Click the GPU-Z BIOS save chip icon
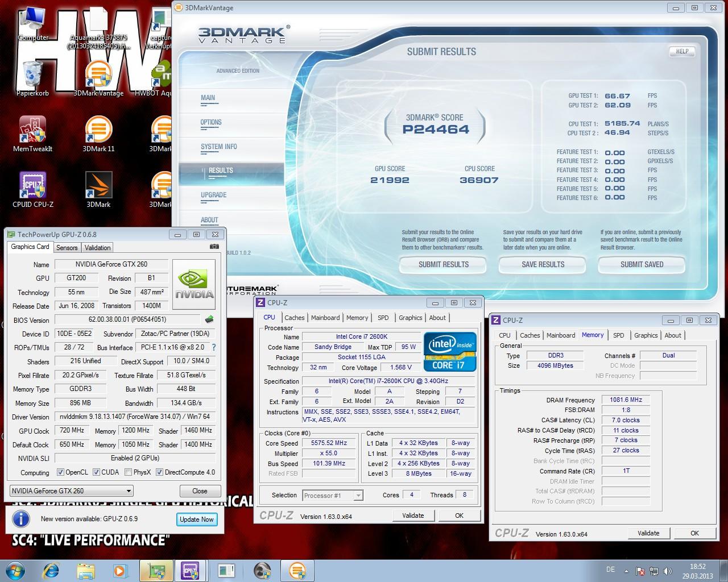This screenshot has width=728, height=582. tap(209, 319)
